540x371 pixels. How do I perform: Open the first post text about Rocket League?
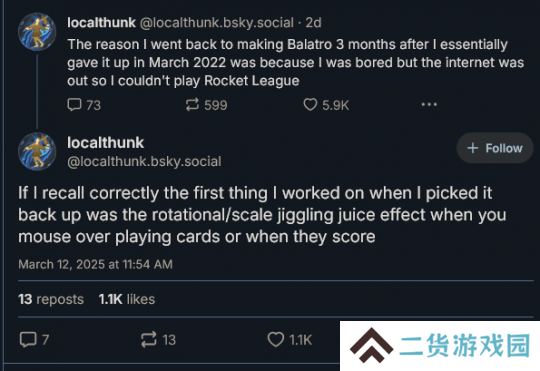tap(295, 63)
